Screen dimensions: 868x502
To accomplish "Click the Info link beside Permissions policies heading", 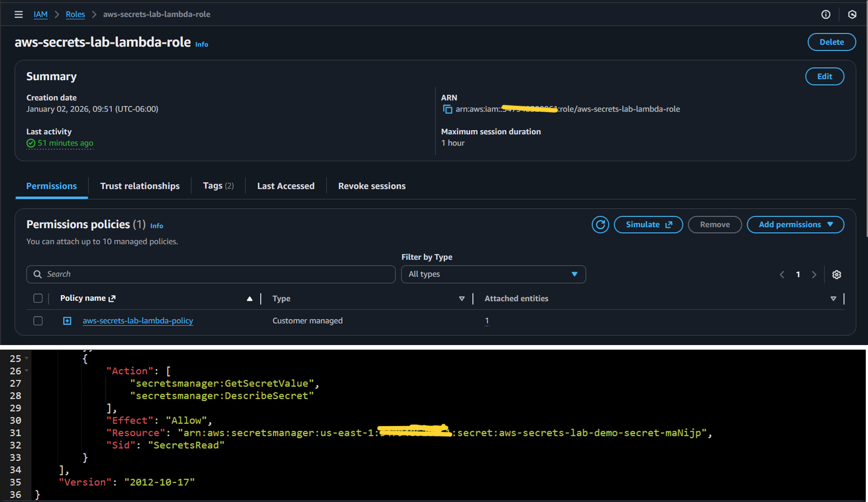I will pos(157,225).
